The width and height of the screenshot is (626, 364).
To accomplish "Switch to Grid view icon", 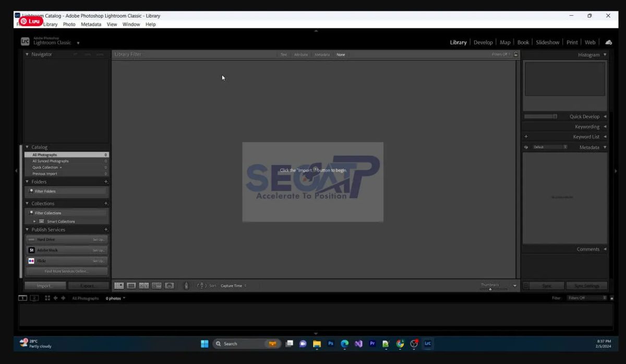I will point(118,286).
